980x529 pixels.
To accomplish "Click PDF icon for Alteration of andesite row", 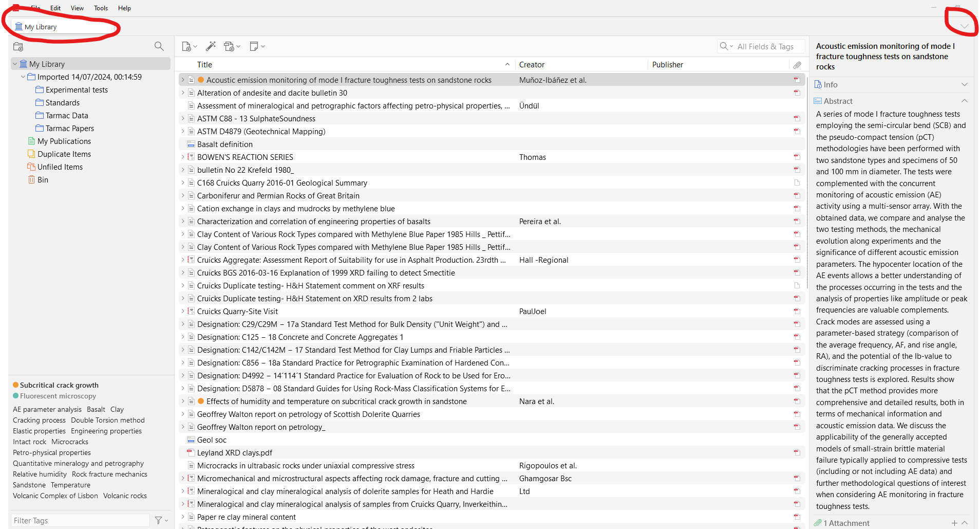I will [x=797, y=93].
